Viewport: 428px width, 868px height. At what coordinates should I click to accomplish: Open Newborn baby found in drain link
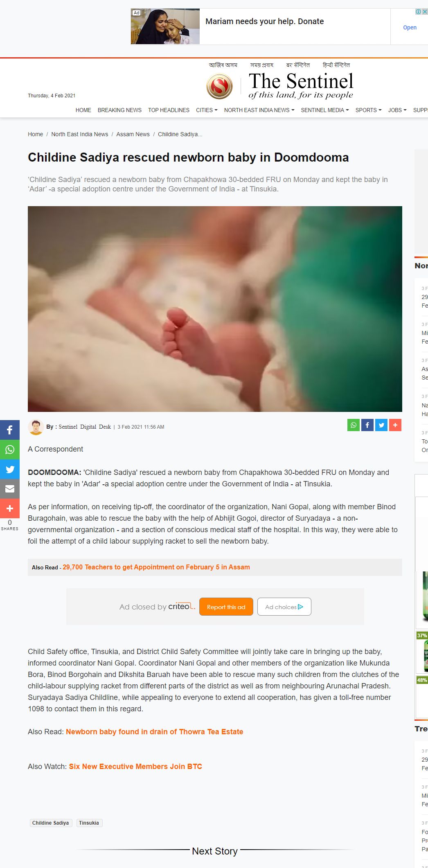coord(155,732)
